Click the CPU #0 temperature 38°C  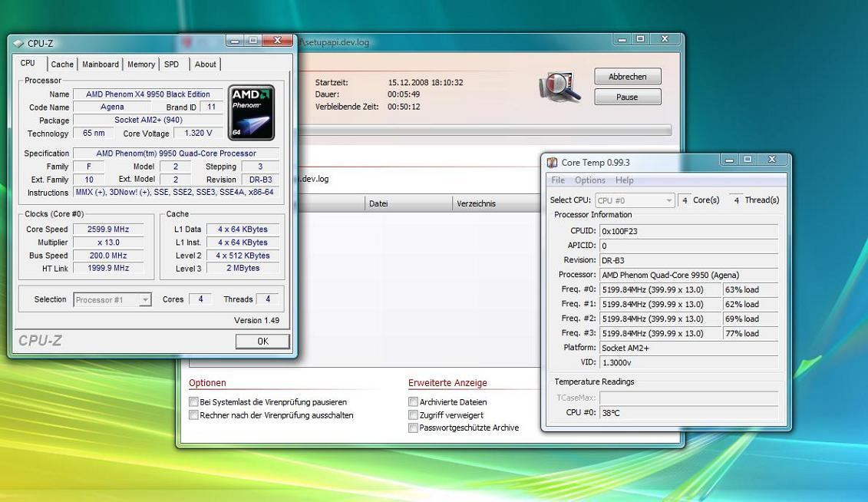click(688, 412)
